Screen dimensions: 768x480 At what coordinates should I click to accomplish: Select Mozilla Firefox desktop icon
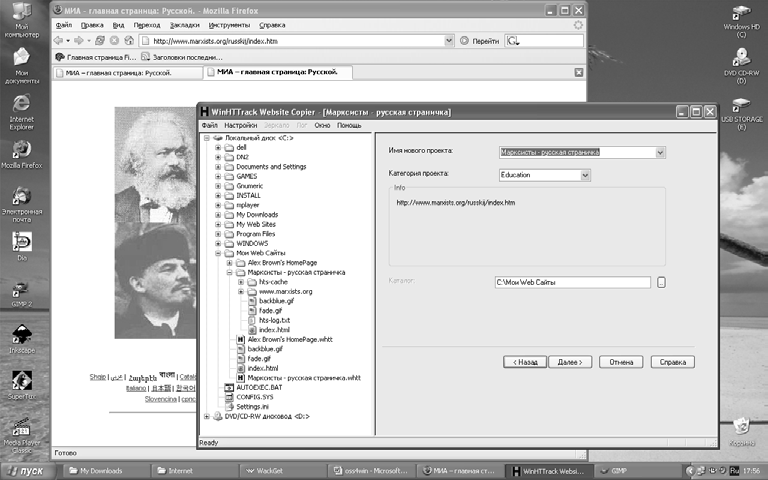tap(22, 150)
